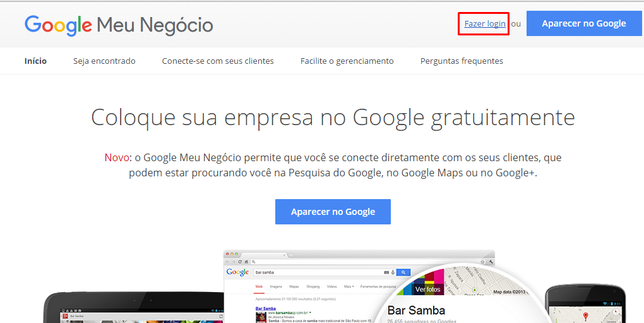644x323 pixels.
Task: Click the large Bar Samba title text
Action: pos(417,310)
